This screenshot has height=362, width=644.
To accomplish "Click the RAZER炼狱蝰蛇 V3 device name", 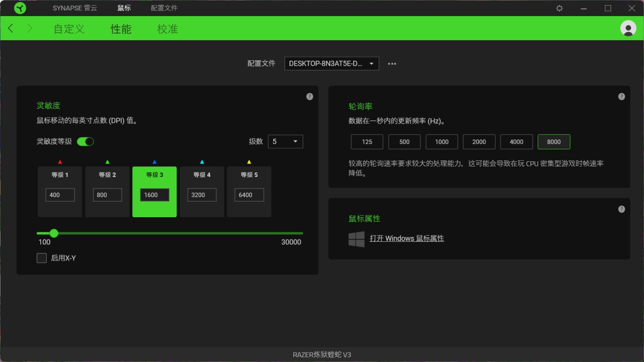I will 322,355.
